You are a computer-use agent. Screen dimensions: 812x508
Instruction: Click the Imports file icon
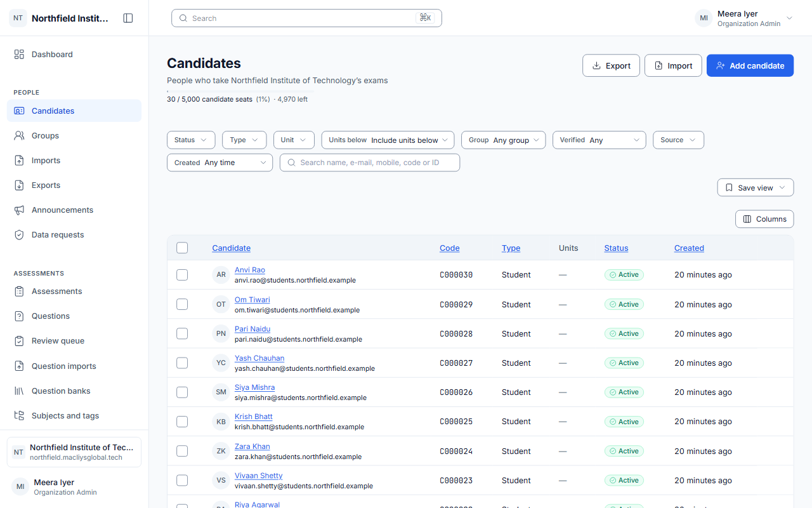19,161
